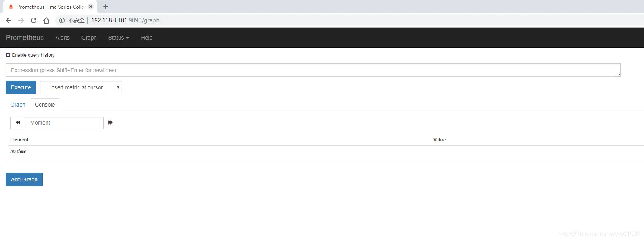Switch to the Console tab
The image size is (644, 241).
45,105
